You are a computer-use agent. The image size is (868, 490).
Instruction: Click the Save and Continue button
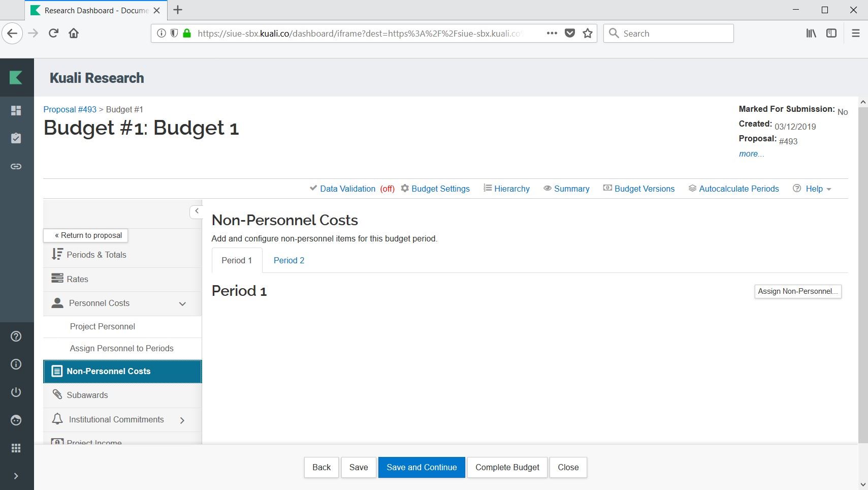pyautogui.click(x=421, y=467)
